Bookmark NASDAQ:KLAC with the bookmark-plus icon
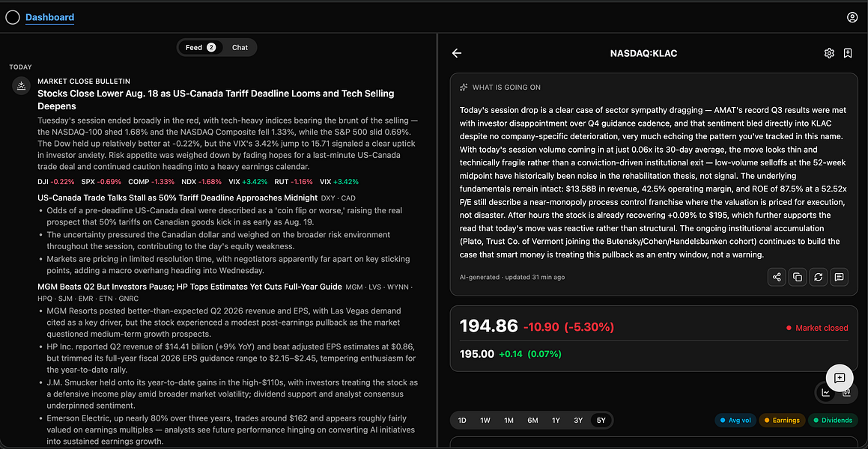The image size is (868, 449). [848, 53]
